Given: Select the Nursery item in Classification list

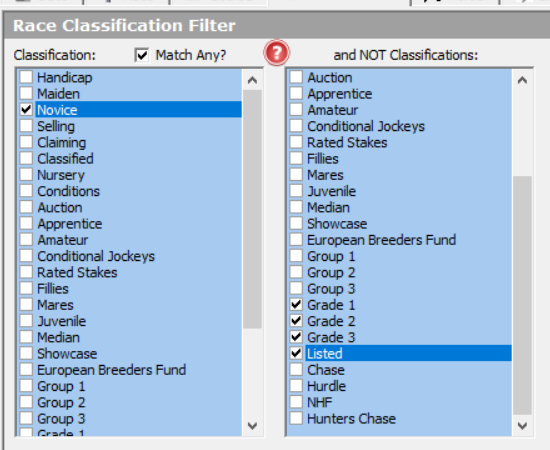Looking at the screenshot, I should 61,175.
